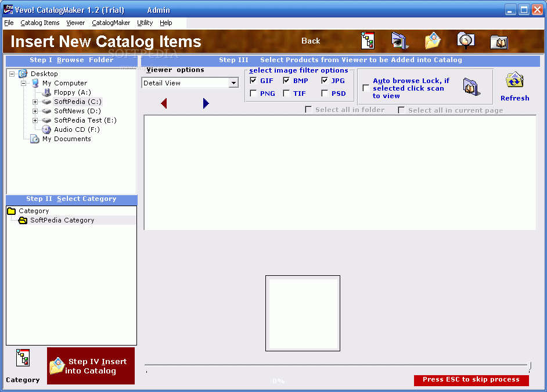Click the category tree icon in header toolbar
The height and width of the screenshot is (392, 547).
[368, 41]
